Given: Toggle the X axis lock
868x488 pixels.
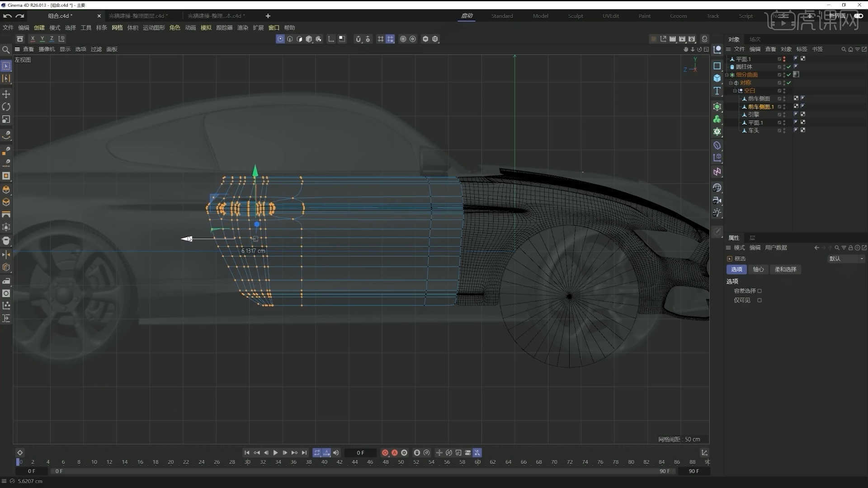Looking at the screenshot, I should (x=33, y=39).
